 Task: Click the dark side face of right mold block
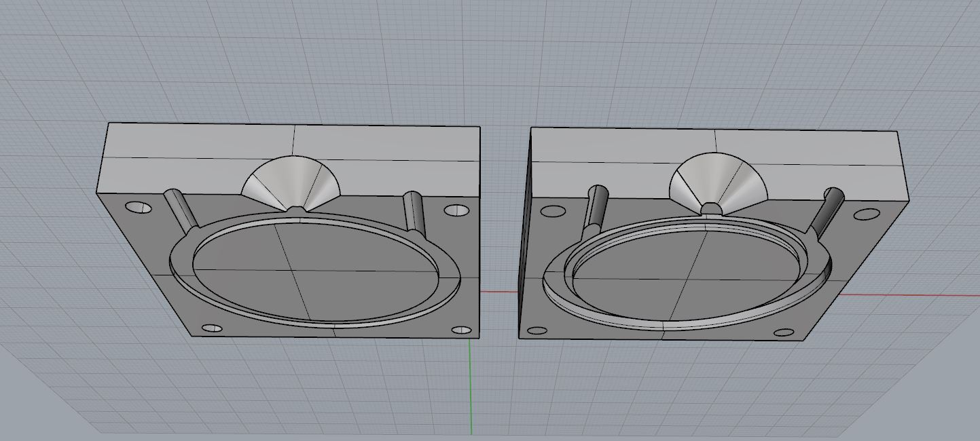524,234
